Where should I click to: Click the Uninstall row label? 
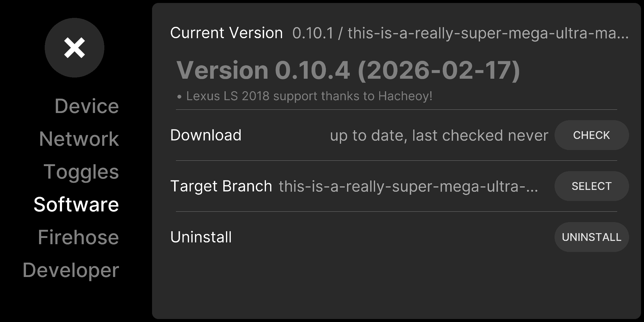(201, 237)
